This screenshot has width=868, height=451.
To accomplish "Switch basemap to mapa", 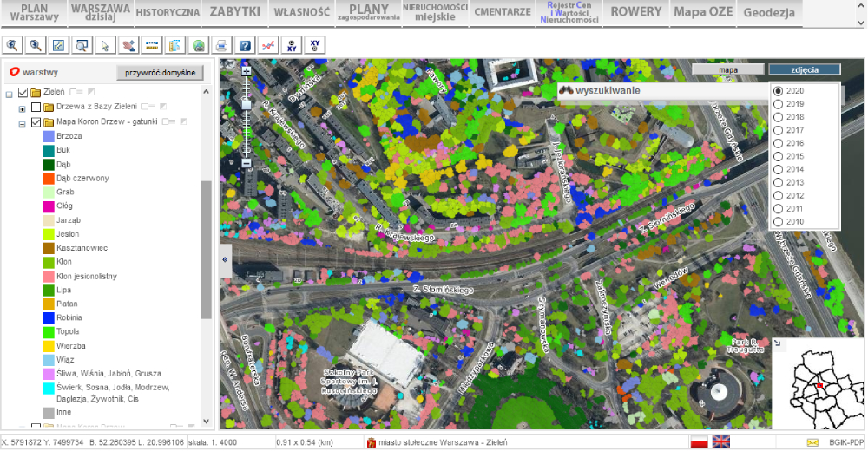I will (x=728, y=69).
